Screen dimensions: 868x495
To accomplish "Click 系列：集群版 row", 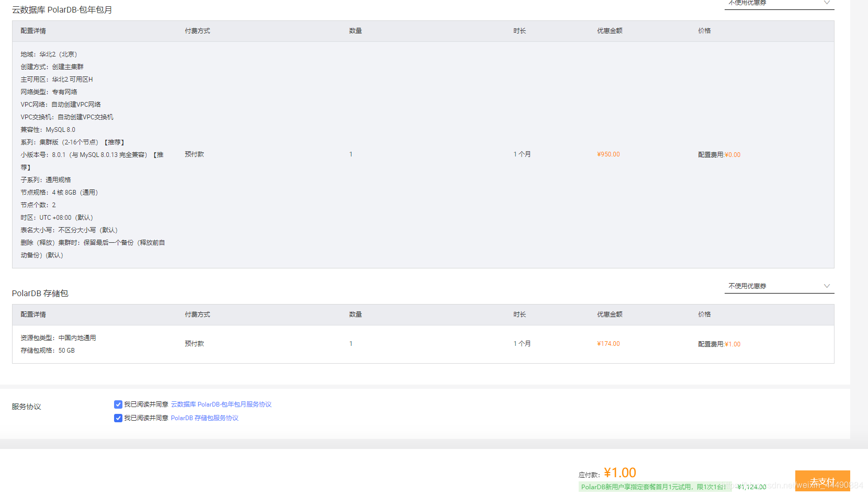I will pos(73,142).
